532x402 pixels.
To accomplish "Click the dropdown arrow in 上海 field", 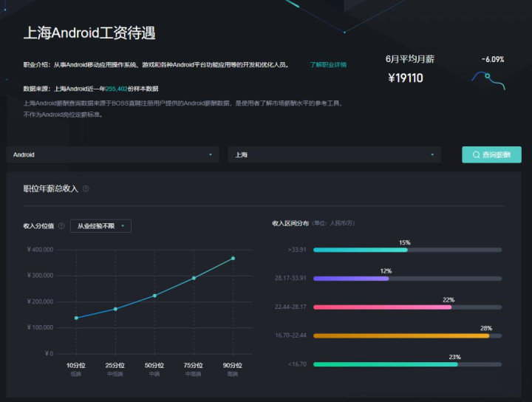I will point(432,154).
